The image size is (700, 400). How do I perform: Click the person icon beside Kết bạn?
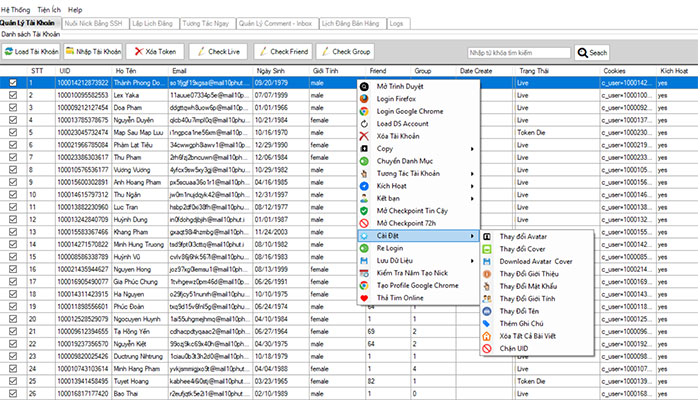coord(364,199)
